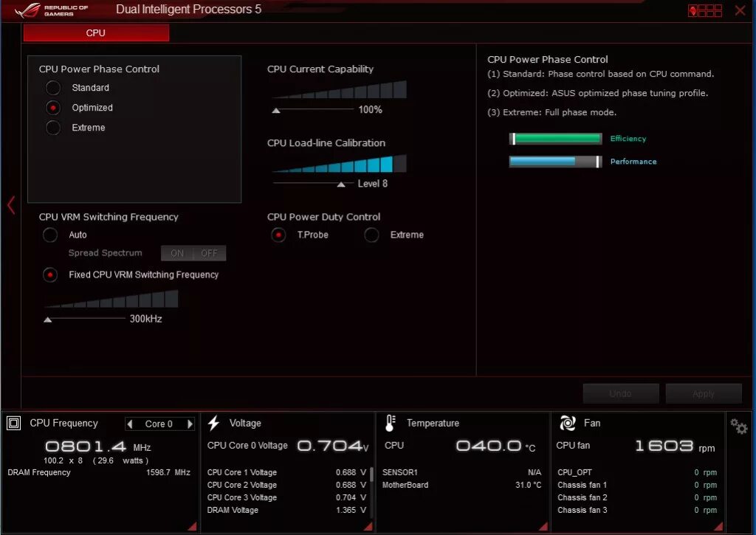Screen dimensions: 756x535
Task: Click the green Efficiency meter bar
Action: (x=555, y=139)
